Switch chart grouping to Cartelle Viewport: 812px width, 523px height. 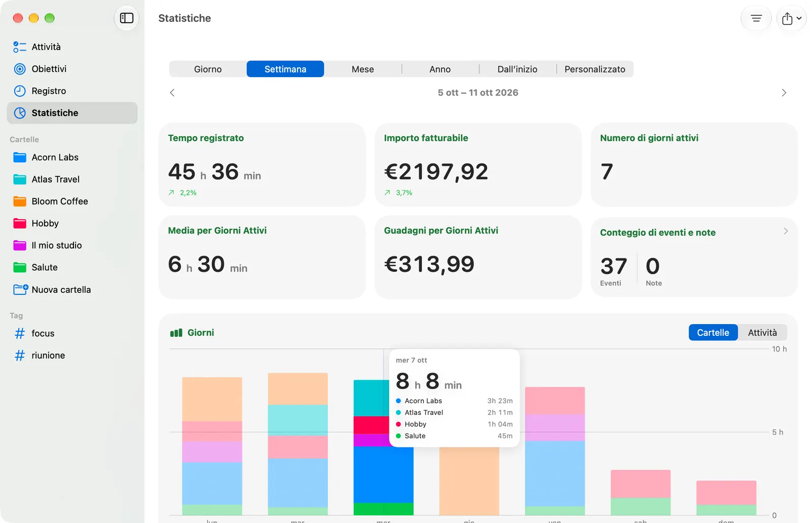[x=713, y=332]
